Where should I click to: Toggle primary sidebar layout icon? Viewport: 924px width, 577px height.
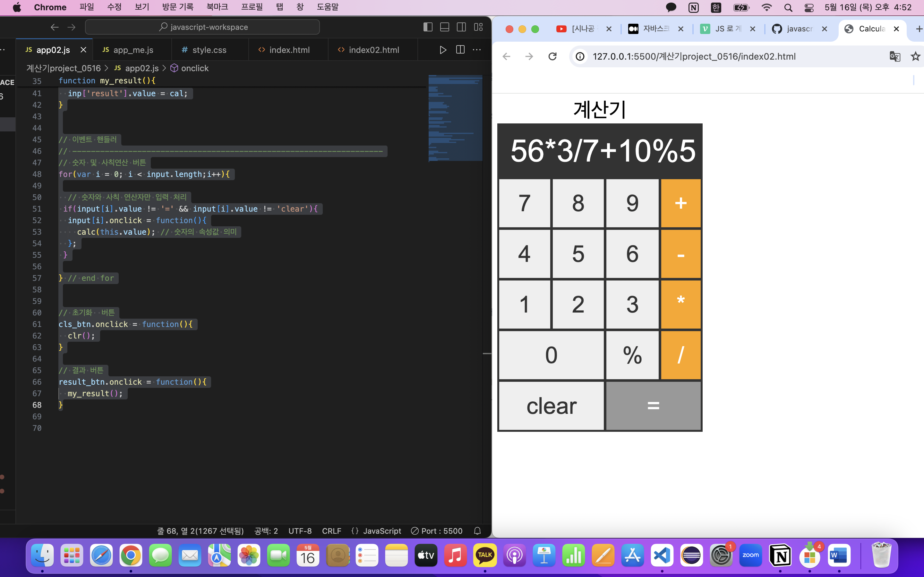click(x=428, y=27)
